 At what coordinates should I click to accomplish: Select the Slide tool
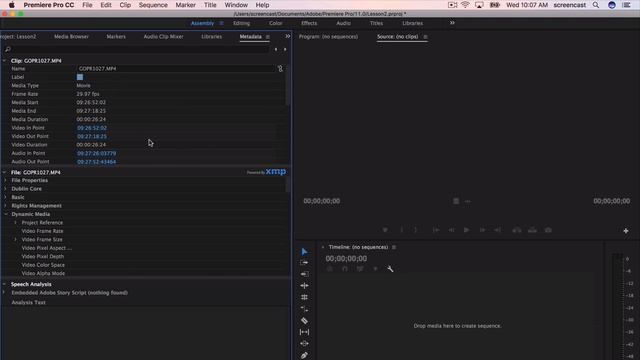pos(304,344)
